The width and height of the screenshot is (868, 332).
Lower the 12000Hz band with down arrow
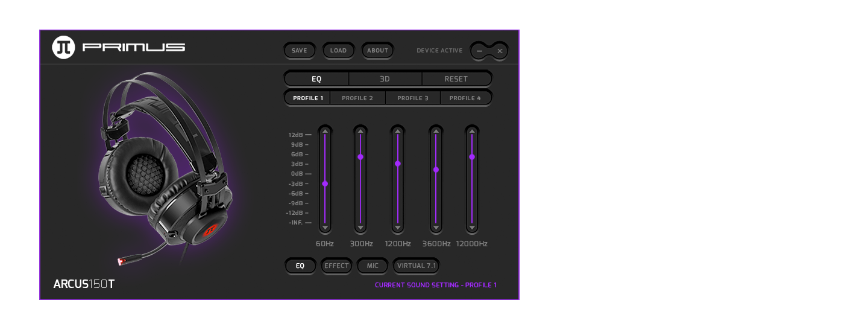472,228
